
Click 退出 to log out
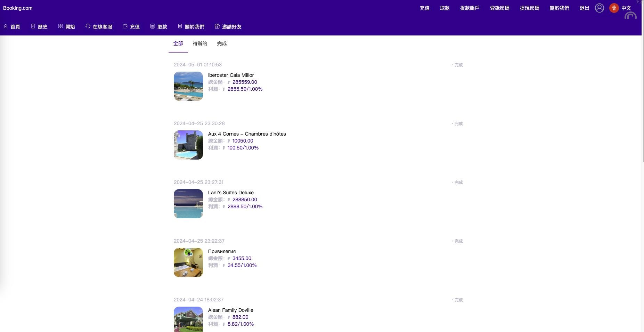(x=584, y=8)
